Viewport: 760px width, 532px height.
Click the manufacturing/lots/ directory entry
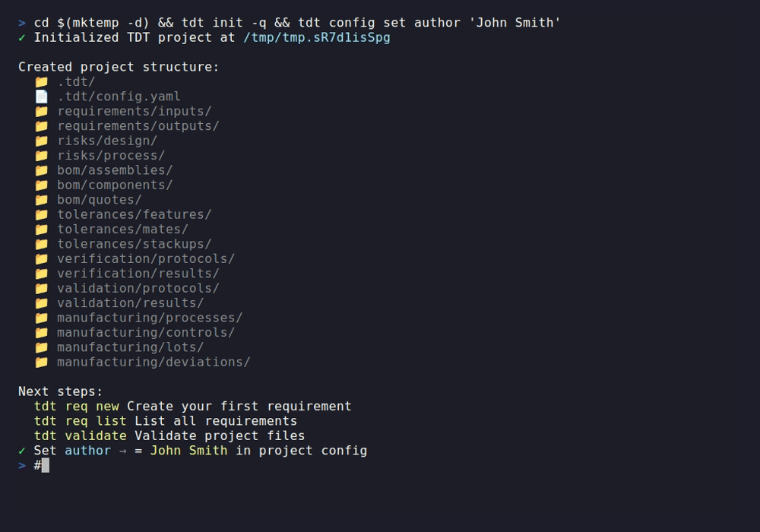pyautogui.click(x=131, y=347)
